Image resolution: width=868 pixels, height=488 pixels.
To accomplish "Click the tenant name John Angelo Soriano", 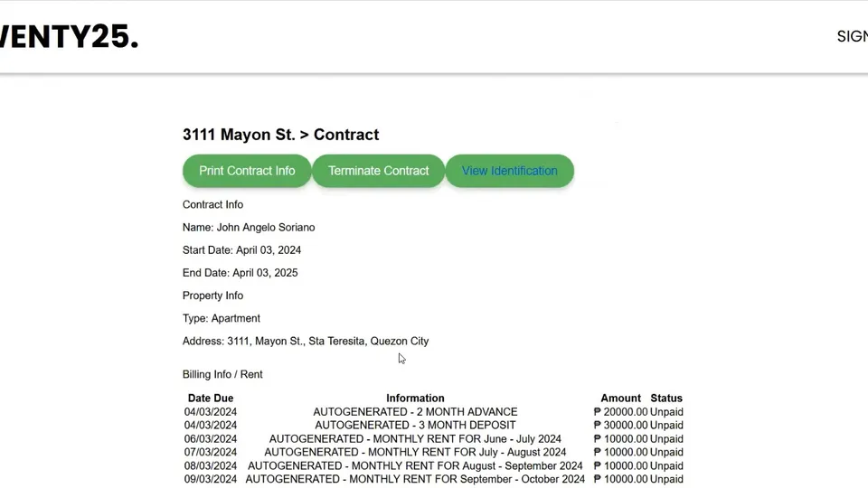I will pos(266,228).
